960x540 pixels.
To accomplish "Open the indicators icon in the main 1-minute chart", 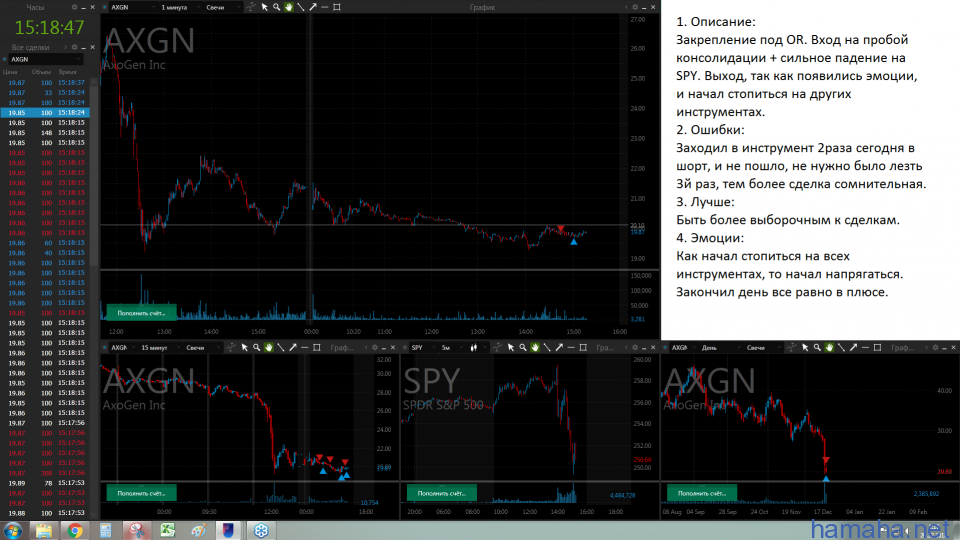I will click(251, 7).
